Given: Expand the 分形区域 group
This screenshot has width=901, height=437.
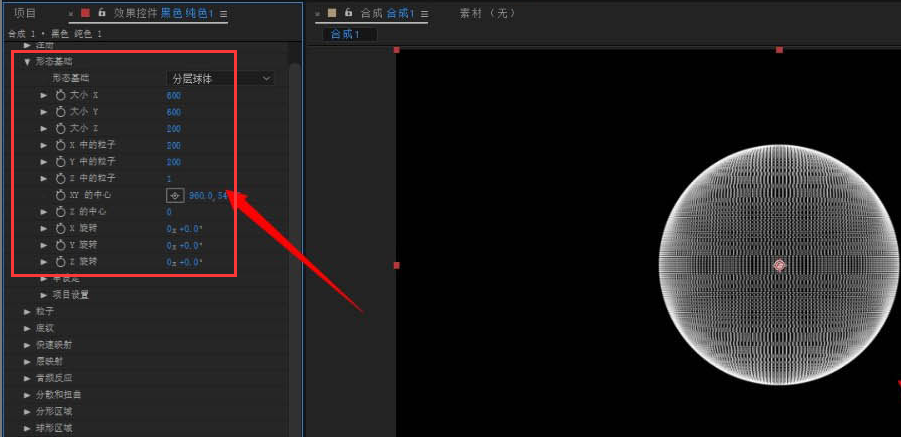Looking at the screenshot, I should coord(28,411).
